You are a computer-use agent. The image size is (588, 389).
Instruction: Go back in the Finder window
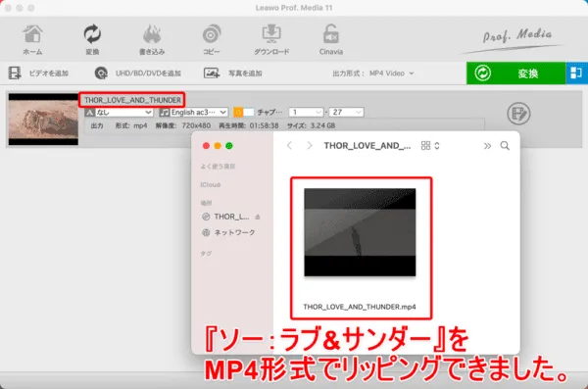(x=289, y=146)
